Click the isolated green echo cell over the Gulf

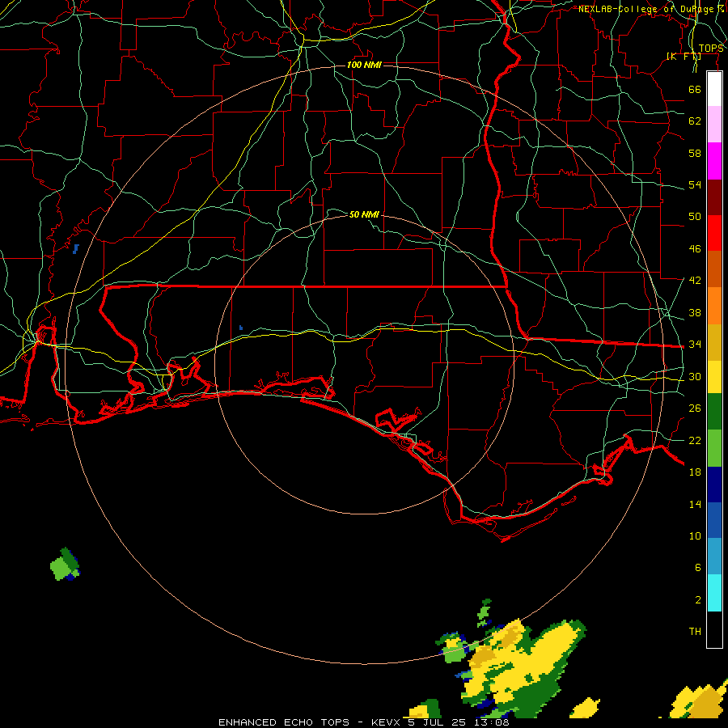click(x=65, y=565)
